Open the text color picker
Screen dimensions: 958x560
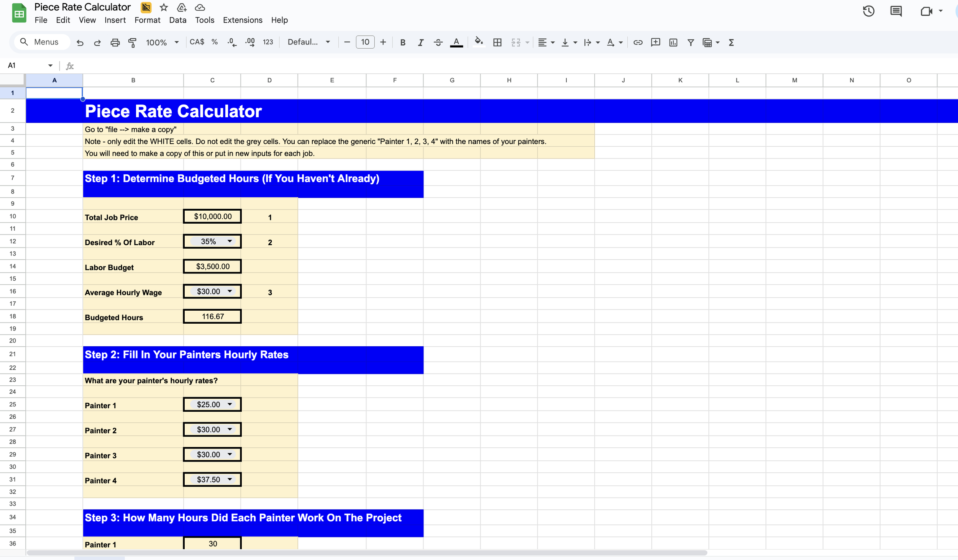click(x=456, y=43)
